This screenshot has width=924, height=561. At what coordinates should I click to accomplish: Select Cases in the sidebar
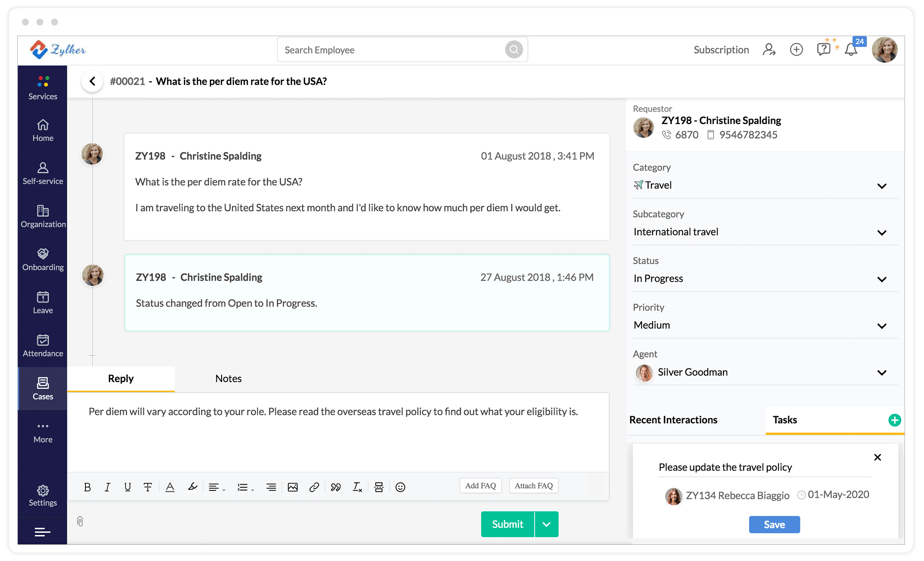click(x=43, y=388)
